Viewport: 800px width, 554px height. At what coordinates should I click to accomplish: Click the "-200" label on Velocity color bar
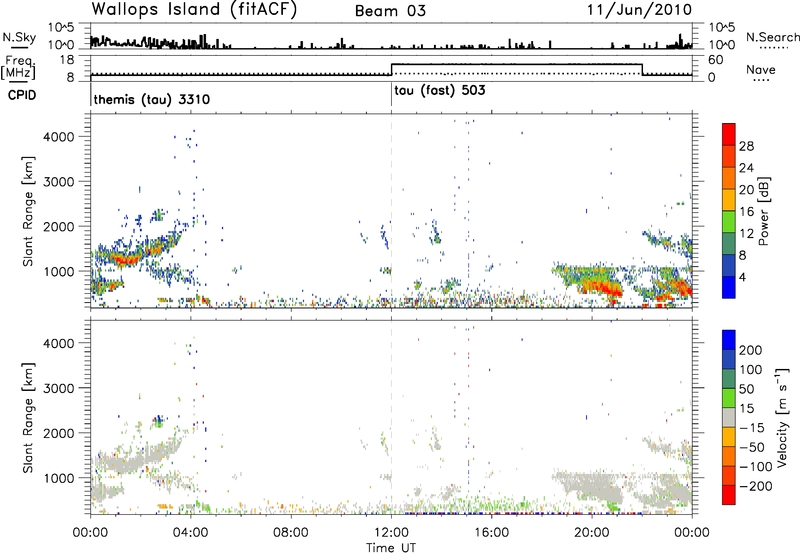pos(754,486)
